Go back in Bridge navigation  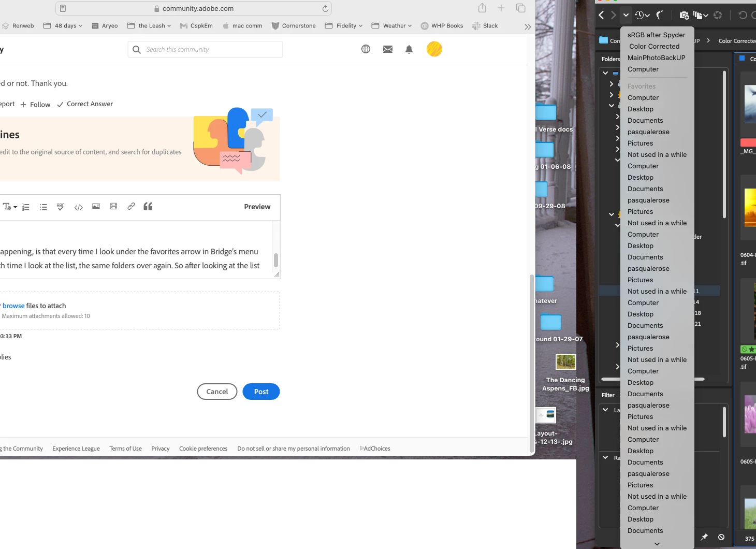click(x=601, y=15)
